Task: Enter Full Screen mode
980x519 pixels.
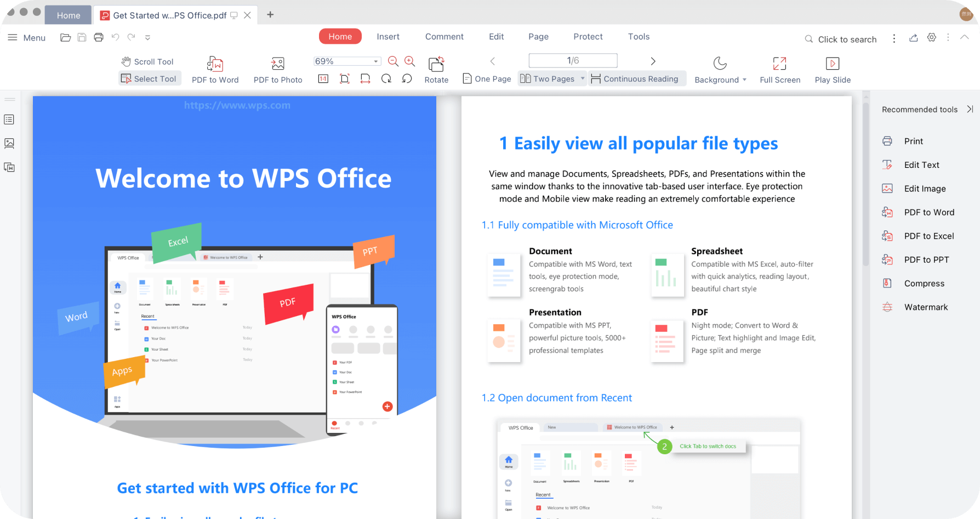Action: 779,64
